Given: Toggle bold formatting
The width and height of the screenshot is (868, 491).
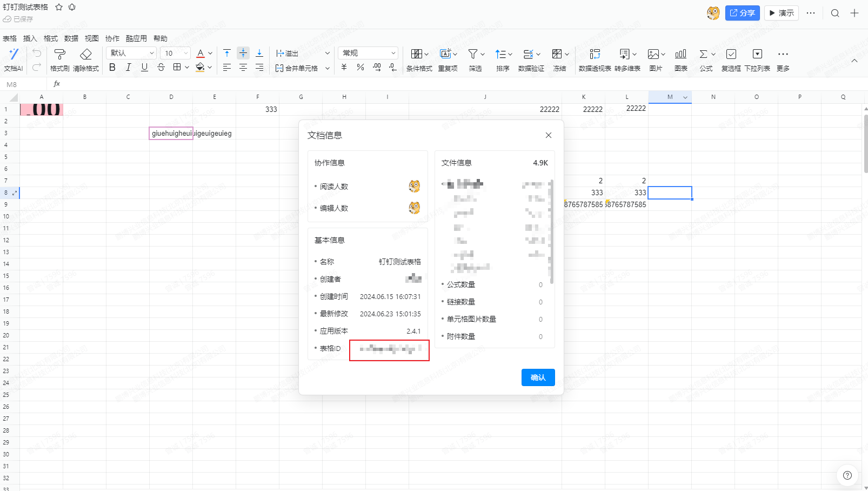Looking at the screenshot, I should click(x=112, y=67).
